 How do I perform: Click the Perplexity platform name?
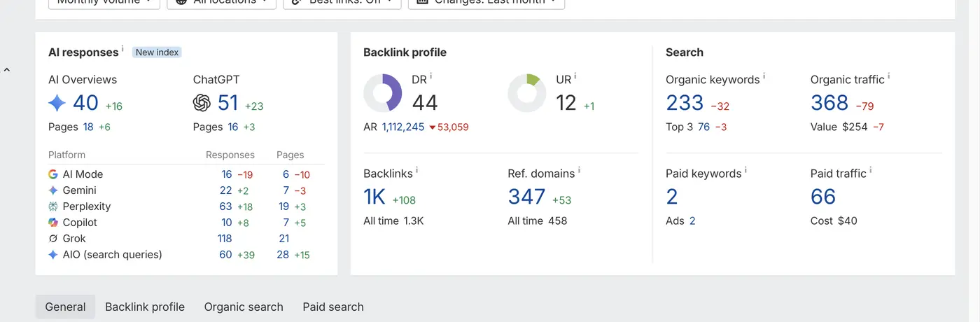87,206
